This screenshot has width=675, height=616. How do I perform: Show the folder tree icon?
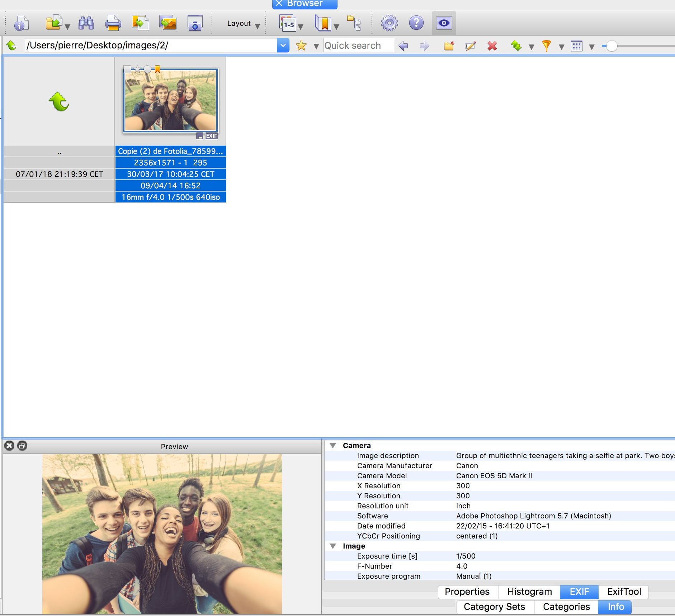[354, 23]
